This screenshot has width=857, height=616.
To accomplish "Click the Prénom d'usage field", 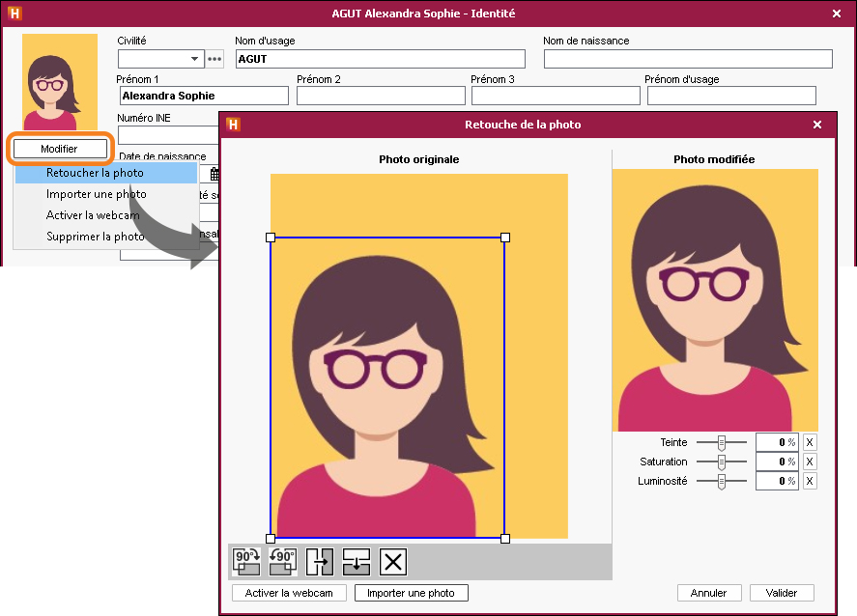I will [731, 96].
